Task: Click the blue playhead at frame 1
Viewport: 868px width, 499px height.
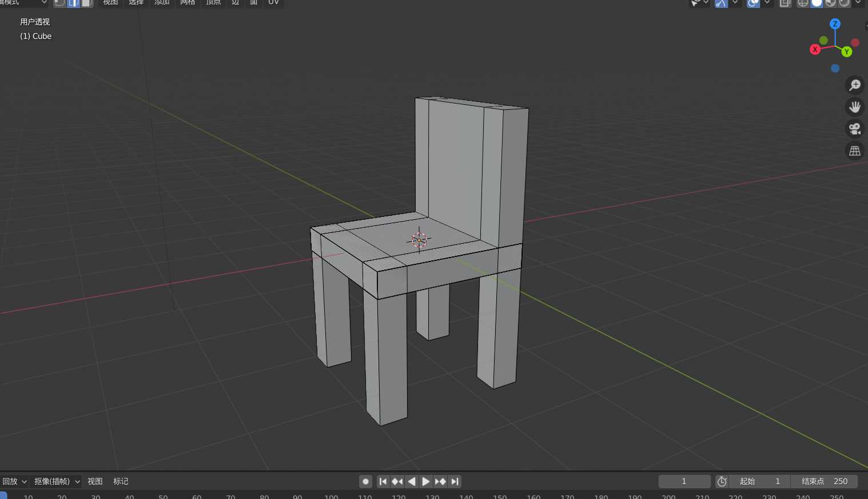Action: (x=3, y=496)
